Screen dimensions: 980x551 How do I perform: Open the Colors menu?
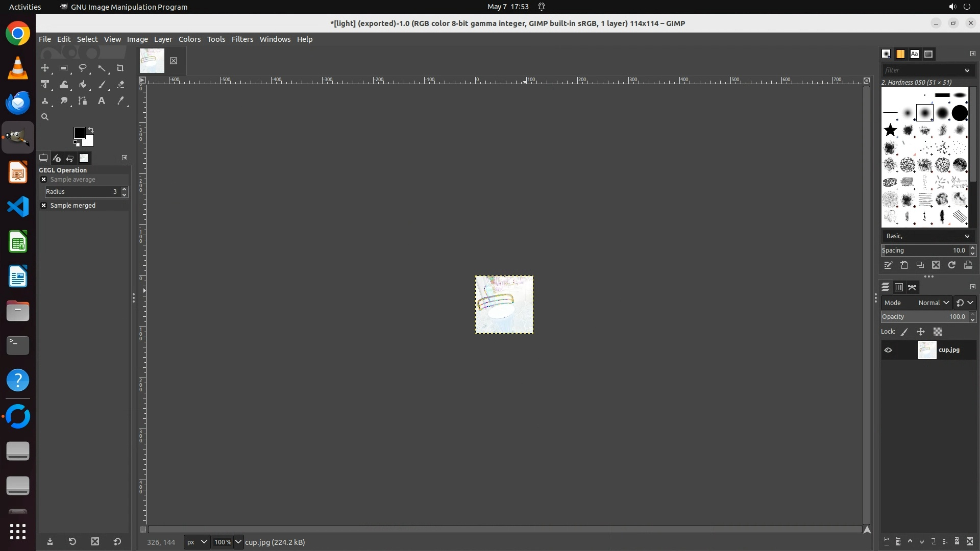click(x=189, y=39)
